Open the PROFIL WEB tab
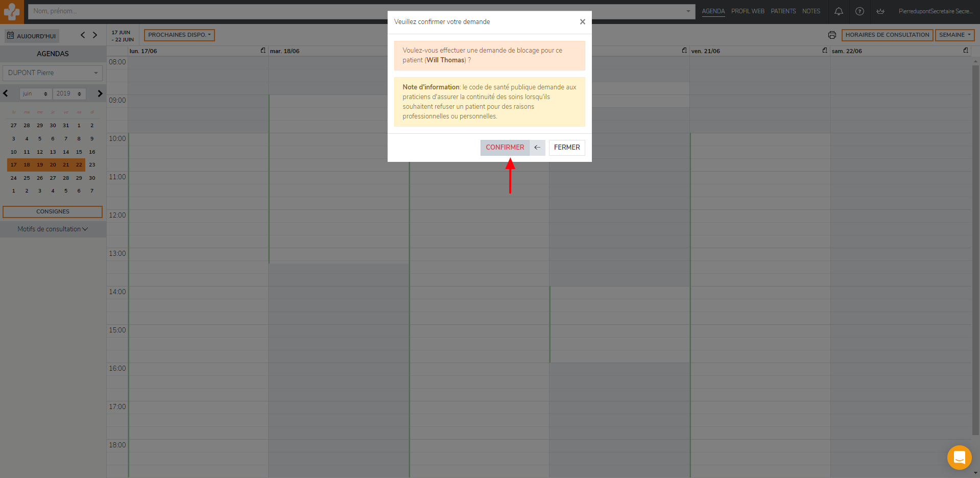 click(748, 11)
